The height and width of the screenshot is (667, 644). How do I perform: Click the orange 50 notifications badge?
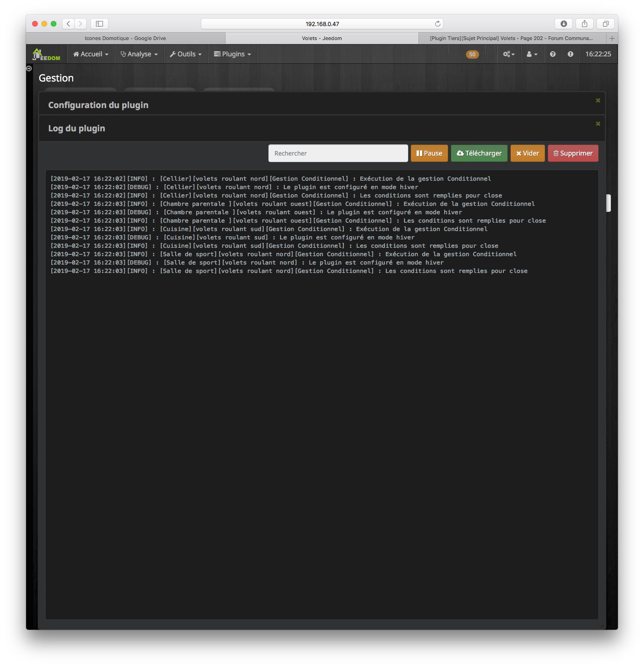pyautogui.click(x=472, y=54)
